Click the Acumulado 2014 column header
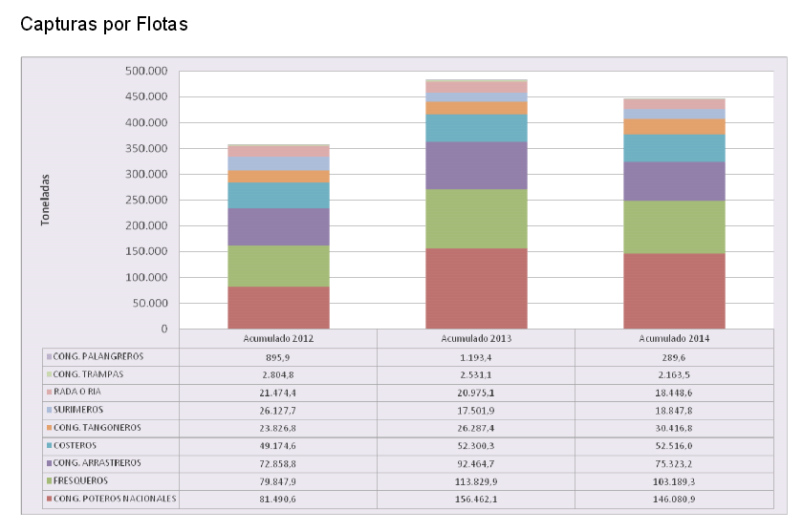Viewport: 803px width, 532px height. (x=673, y=339)
